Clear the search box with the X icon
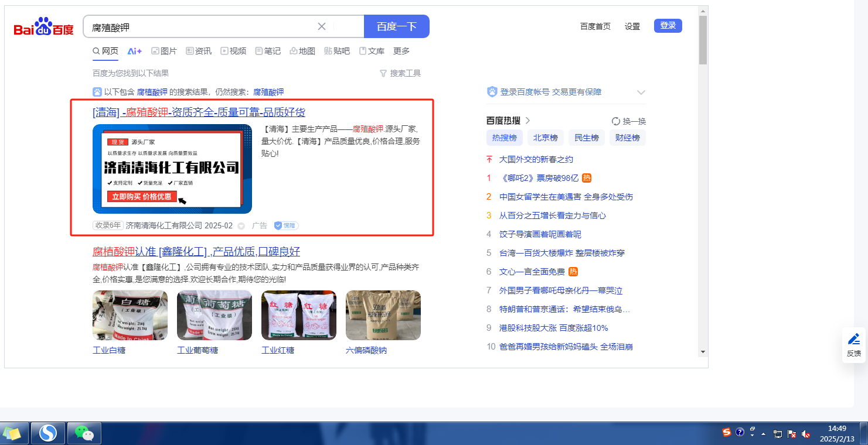 [322, 26]
